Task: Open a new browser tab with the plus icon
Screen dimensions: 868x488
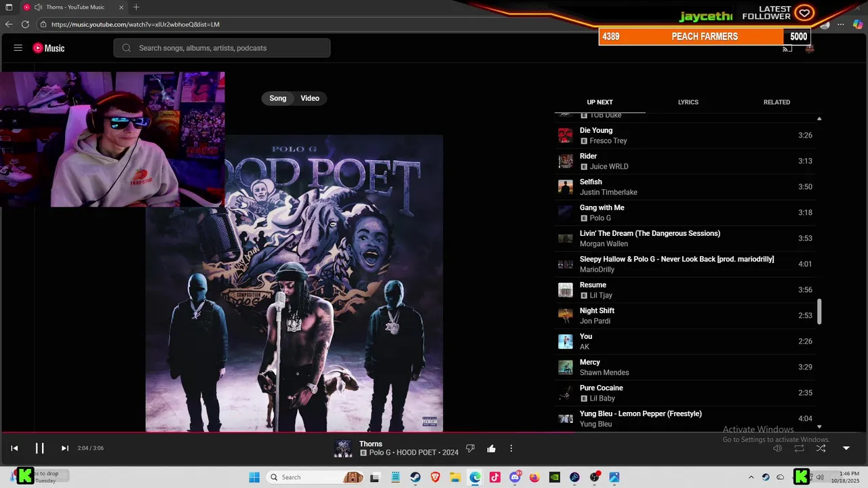Action: coord(136,7)
